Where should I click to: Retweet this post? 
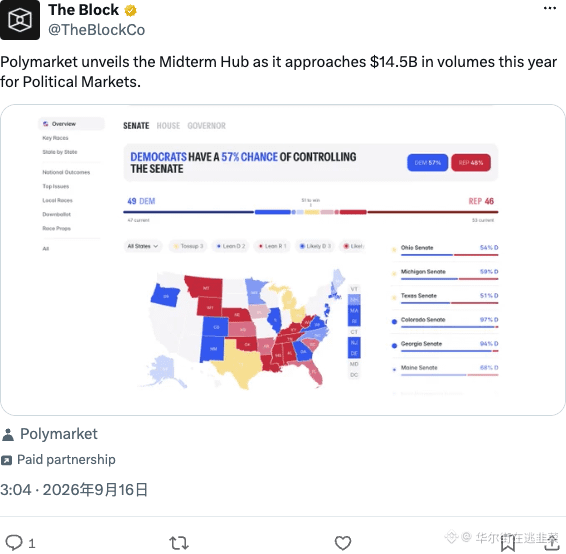click(179, 542)
